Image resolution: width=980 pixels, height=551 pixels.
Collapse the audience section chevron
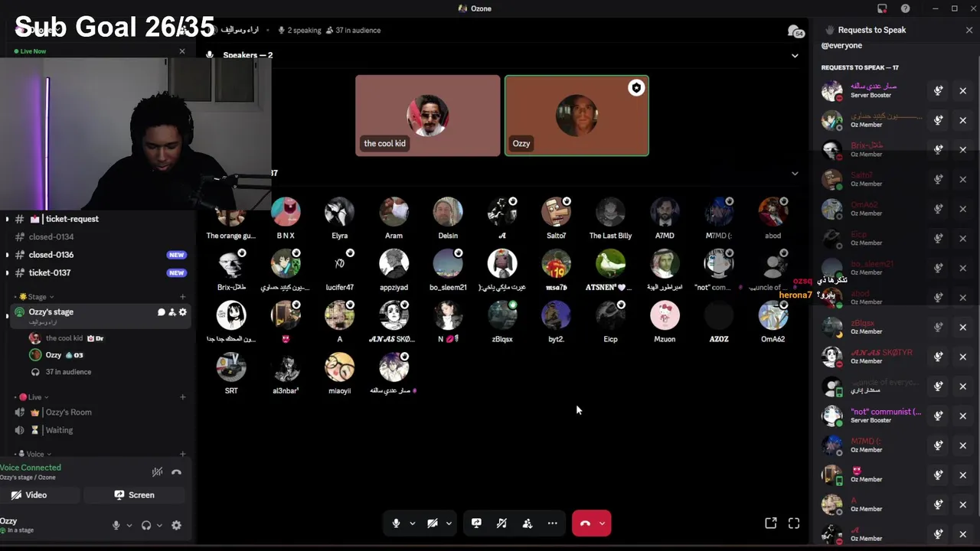(795, 173)
